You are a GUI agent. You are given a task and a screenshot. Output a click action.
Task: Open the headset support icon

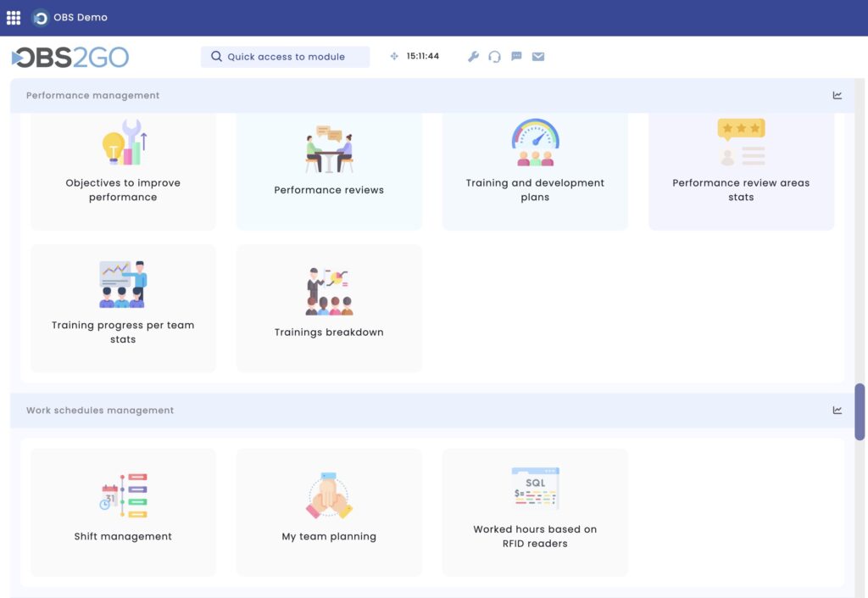494,57
